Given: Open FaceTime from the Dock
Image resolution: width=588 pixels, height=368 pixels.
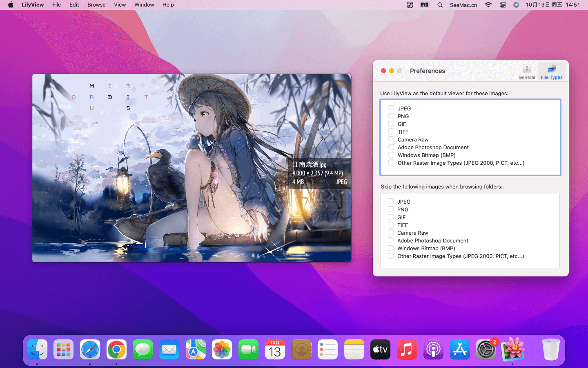Looking at the screenshot, I should pos(248,350).
